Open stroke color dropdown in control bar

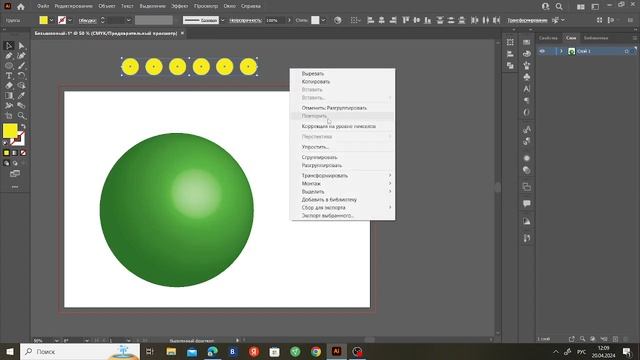tap(70, 20)
